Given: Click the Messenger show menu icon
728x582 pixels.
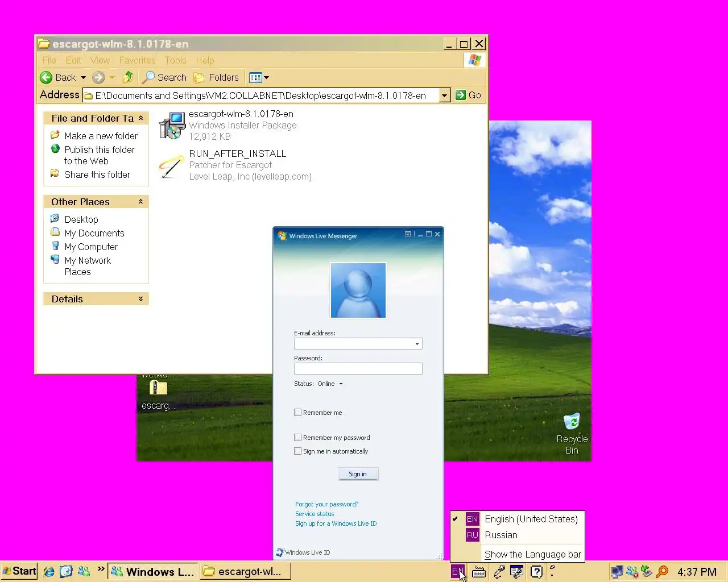Looking at the screenshot, I should 408,234.
